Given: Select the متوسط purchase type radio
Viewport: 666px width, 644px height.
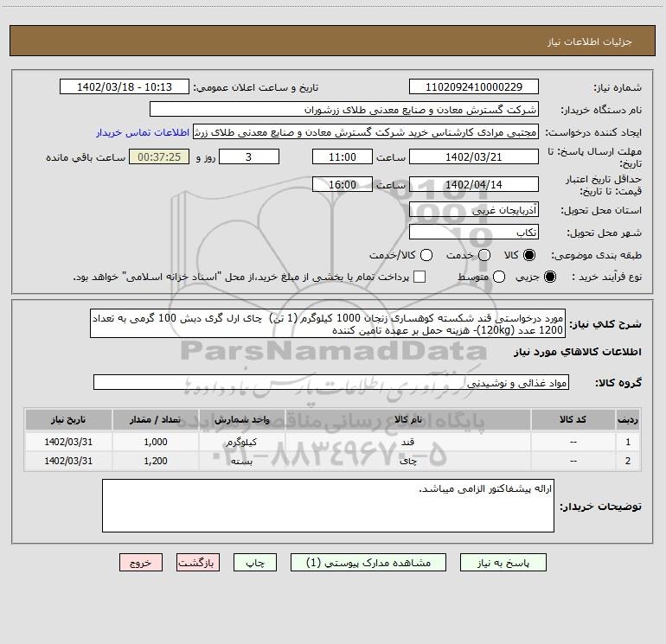Looking at the screenshot, I should pos(499,277).
